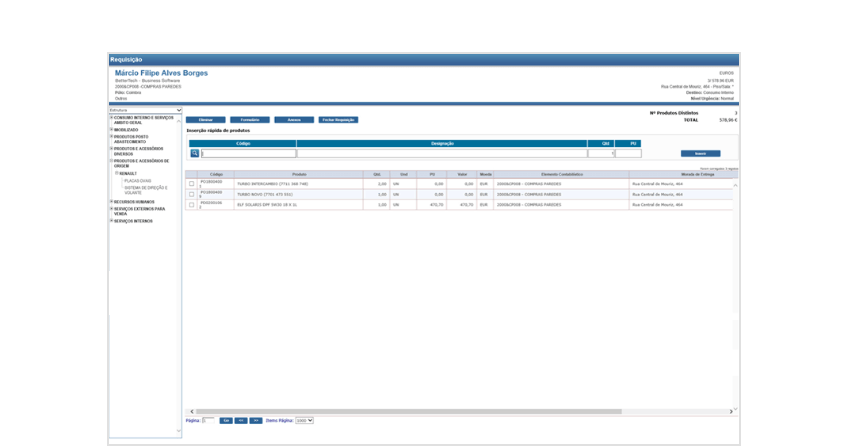The width and height of the screenshot is (848, 446).
Task: Expand IMOBILIZADO tree node
Action: click(111, 130)
